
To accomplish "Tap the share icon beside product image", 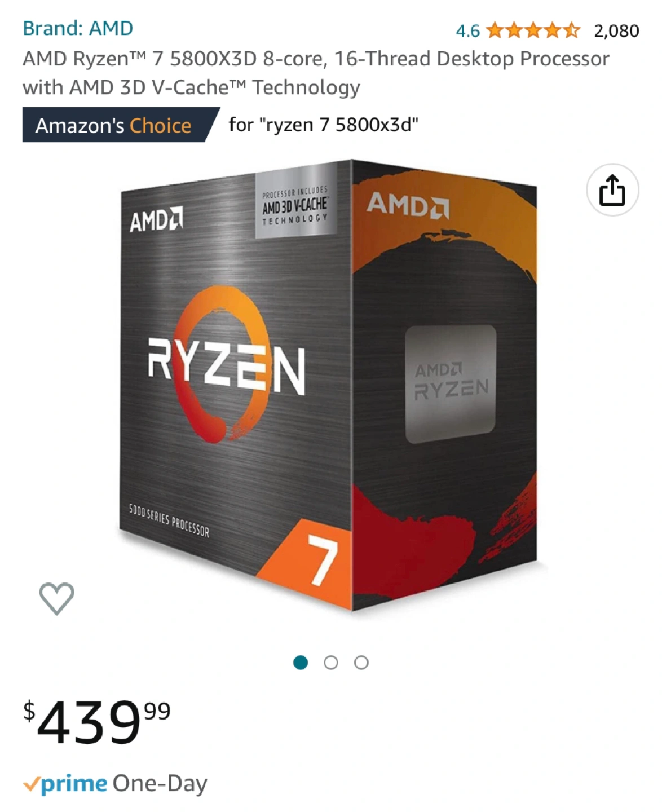I will coord(612,190).
